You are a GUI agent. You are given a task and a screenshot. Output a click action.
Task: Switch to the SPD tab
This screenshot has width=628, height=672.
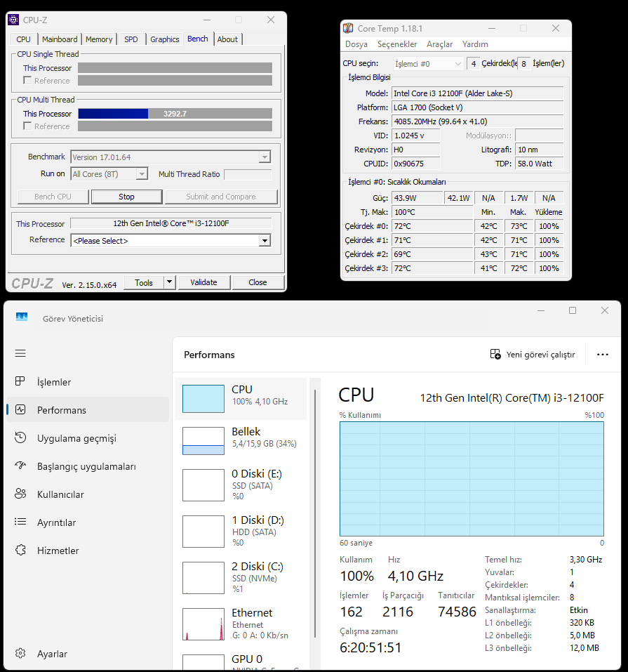coord(131,39)
